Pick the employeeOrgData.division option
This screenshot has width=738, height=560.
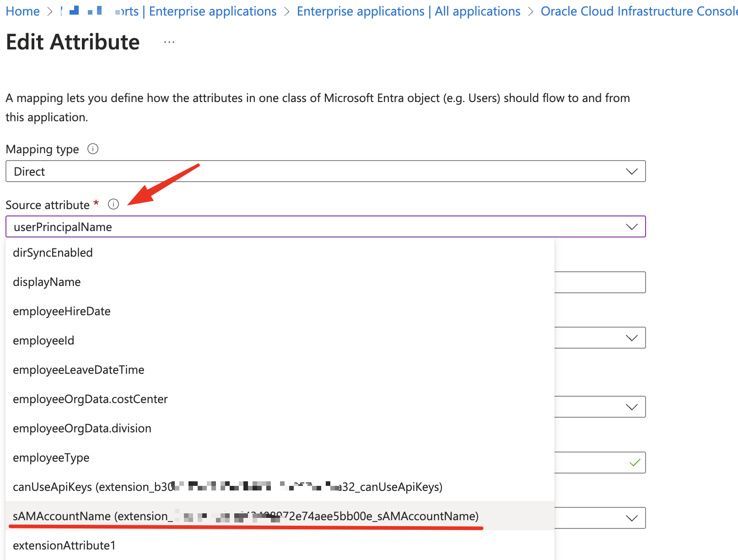pos(280,428)
